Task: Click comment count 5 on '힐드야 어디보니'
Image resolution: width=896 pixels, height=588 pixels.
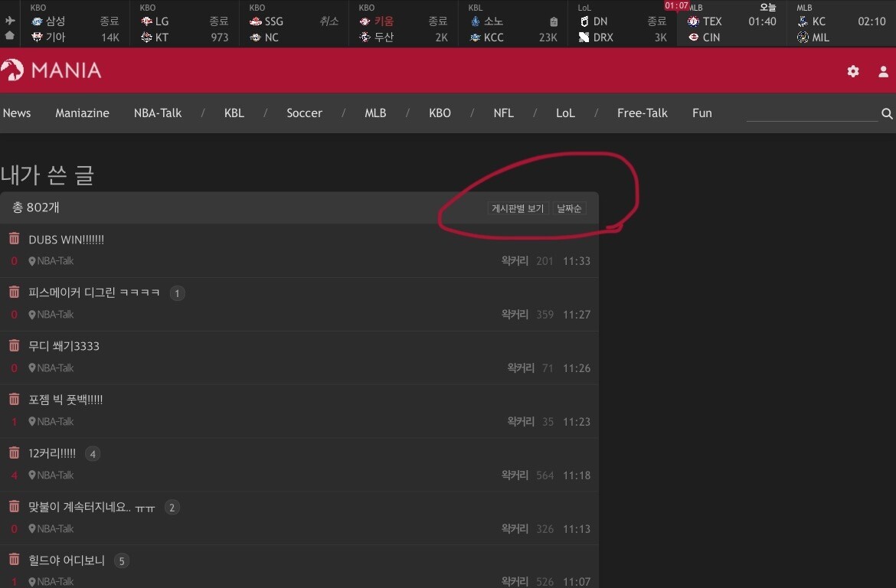Action: click(121, 561)
